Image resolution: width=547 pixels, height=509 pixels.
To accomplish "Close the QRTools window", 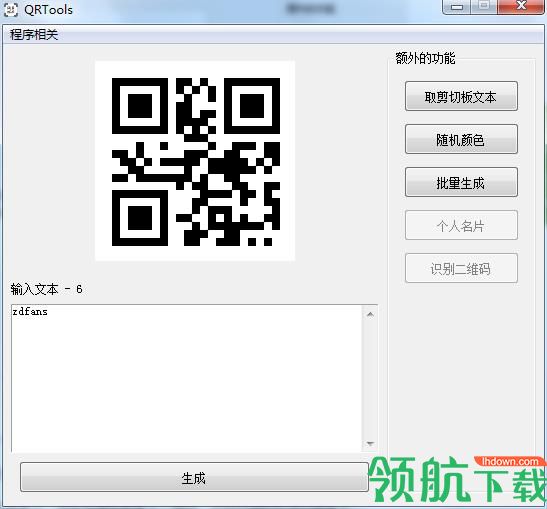I will pos(521,7).
